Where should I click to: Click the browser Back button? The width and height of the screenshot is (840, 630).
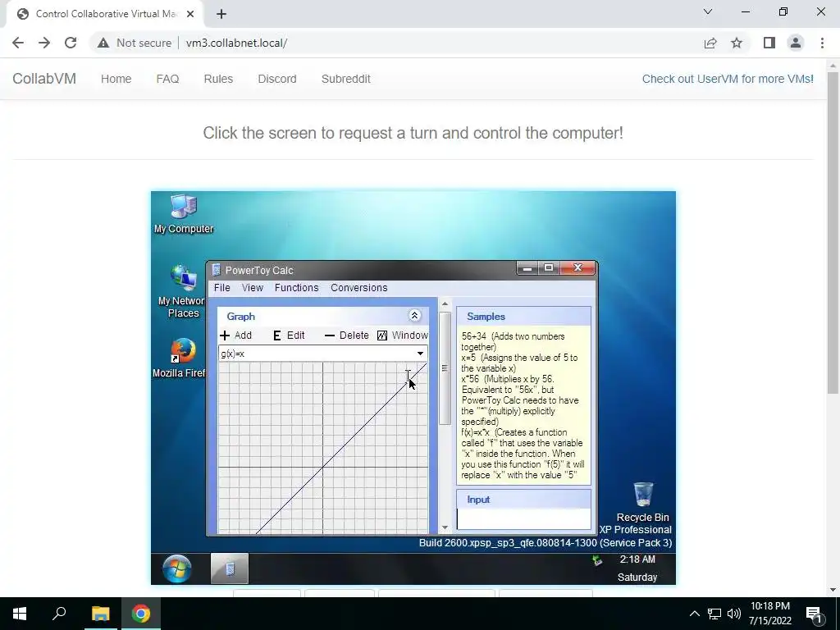18,43
